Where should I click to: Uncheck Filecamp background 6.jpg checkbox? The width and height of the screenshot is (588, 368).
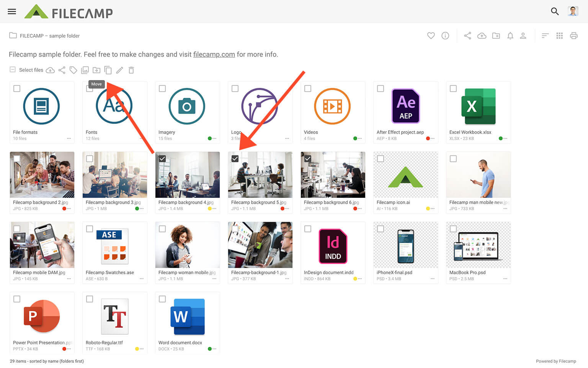coord(308,159)
